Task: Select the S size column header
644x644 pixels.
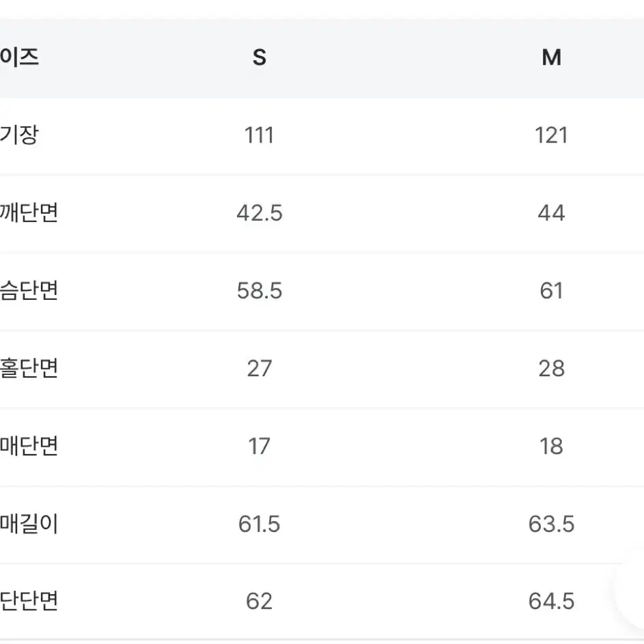Action: click(x=259, y=57)
